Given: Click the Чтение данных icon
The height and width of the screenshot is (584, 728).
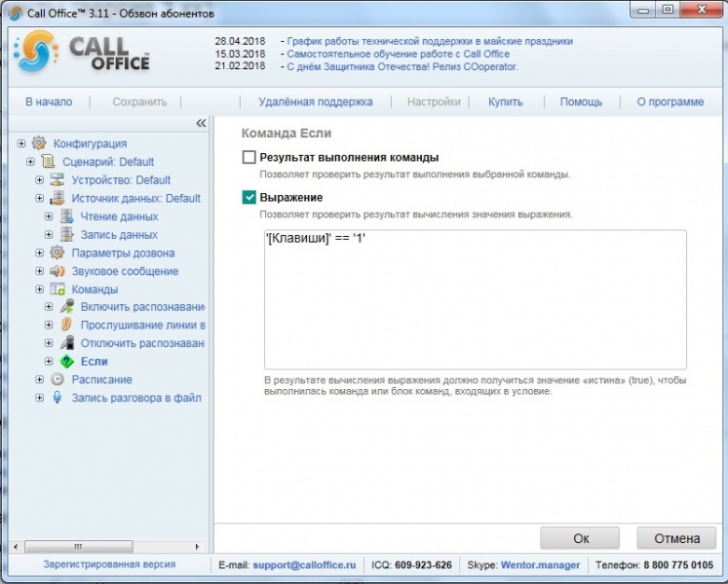Looking at the screenshot, I should [66, 216].
